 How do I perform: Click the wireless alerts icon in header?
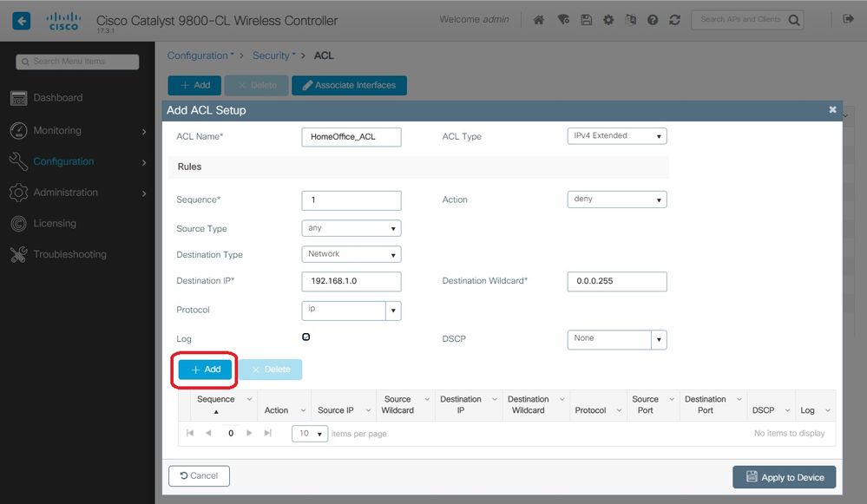click(x=563, y=20)
